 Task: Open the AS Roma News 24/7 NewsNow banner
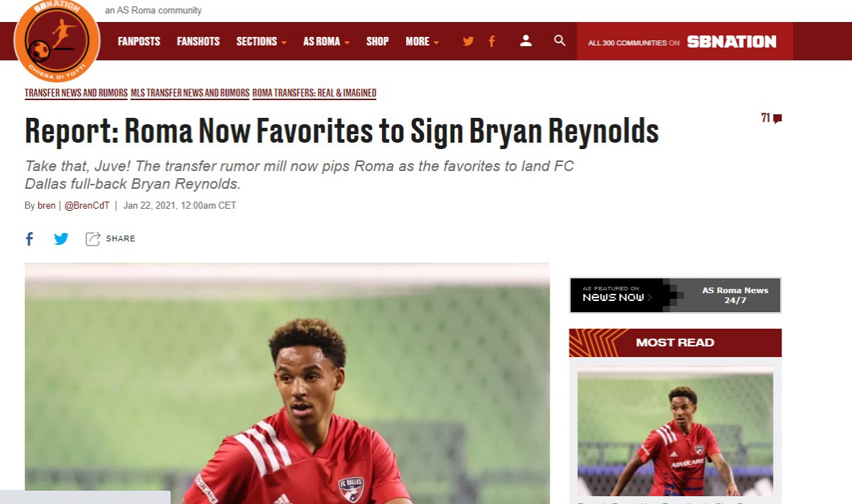(675, 295)
